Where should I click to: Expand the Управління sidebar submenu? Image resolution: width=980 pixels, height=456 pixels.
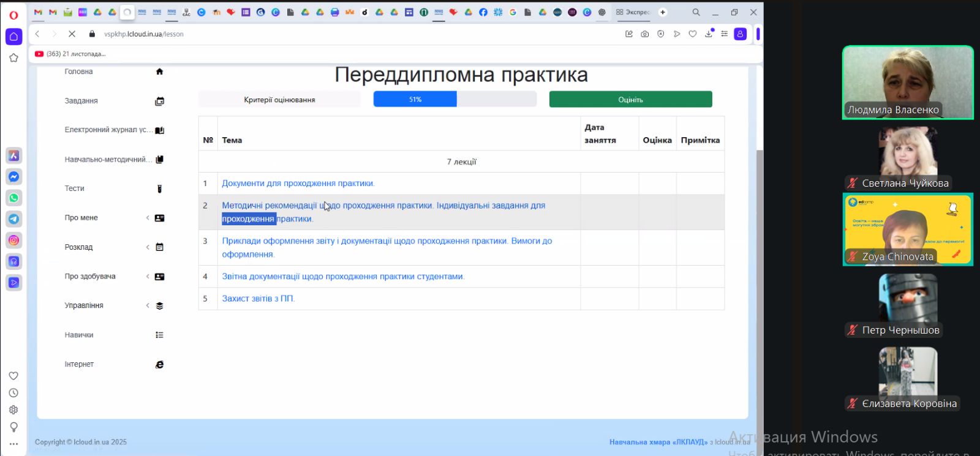pos(148,305)
